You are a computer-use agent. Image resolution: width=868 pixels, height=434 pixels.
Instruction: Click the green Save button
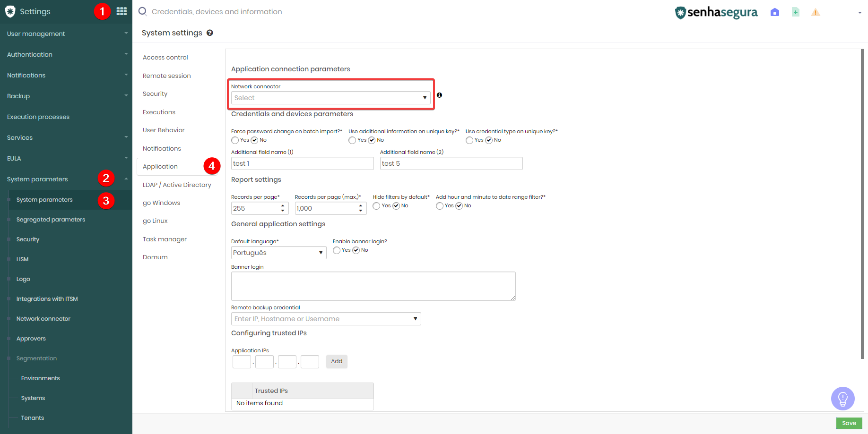pos(849,423)
